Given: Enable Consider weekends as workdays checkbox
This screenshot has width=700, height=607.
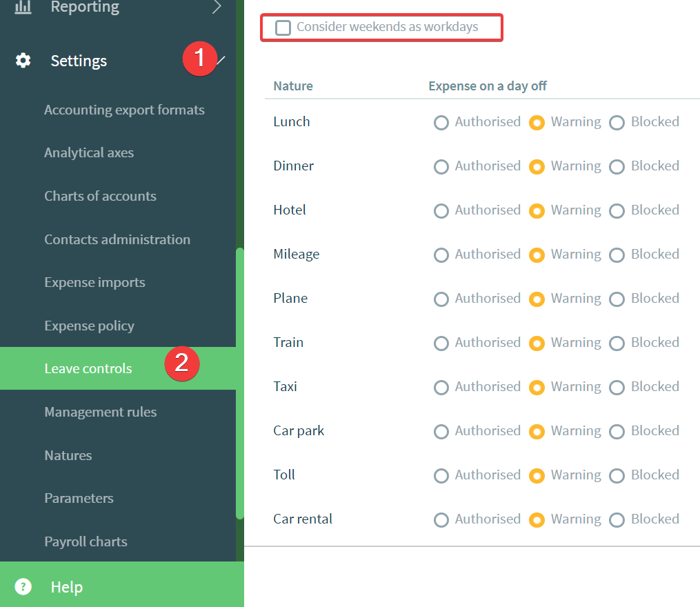Looking at the screenshot, I should tap(283, 28).
